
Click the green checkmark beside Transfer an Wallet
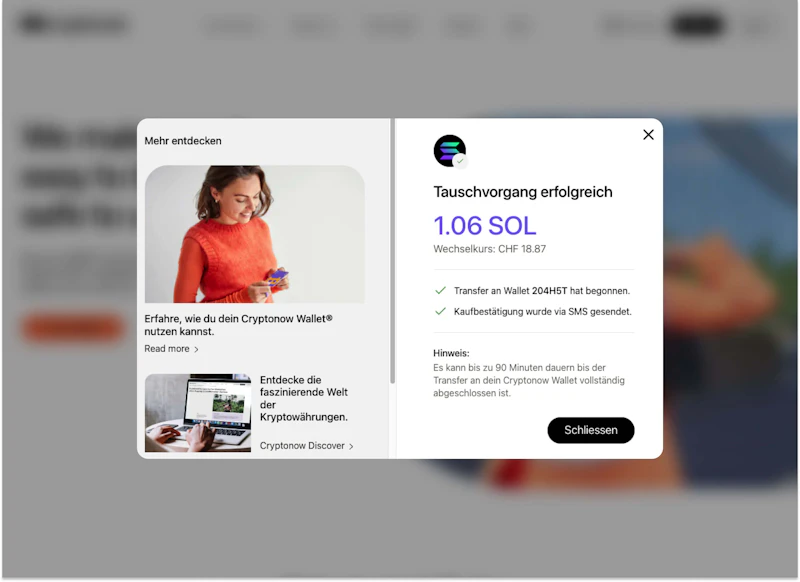tap(440, 290)
